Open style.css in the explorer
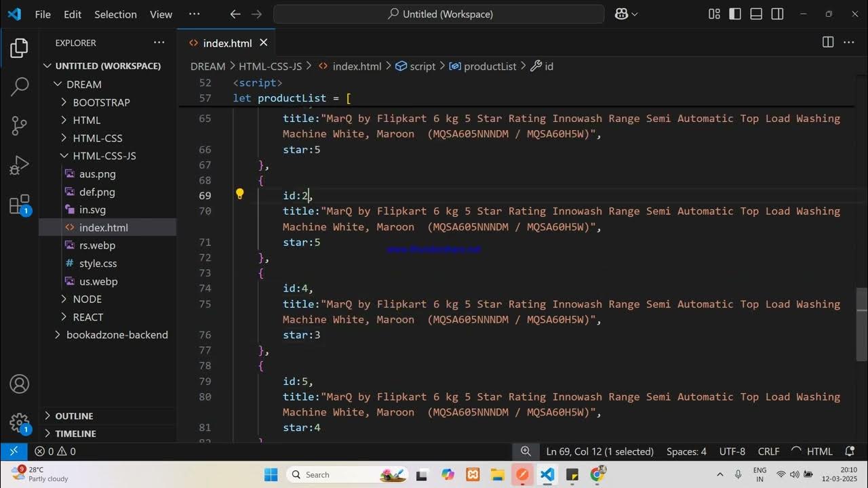The height and width of the screenshot is (488, 868). [98, 263]
